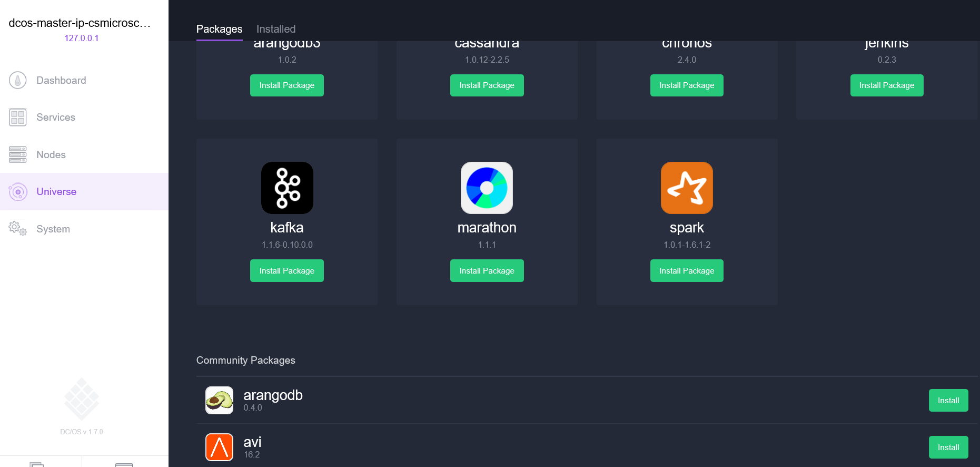Open the Dashboard menu item
980x467 pixels.
(x=84, y=80)
